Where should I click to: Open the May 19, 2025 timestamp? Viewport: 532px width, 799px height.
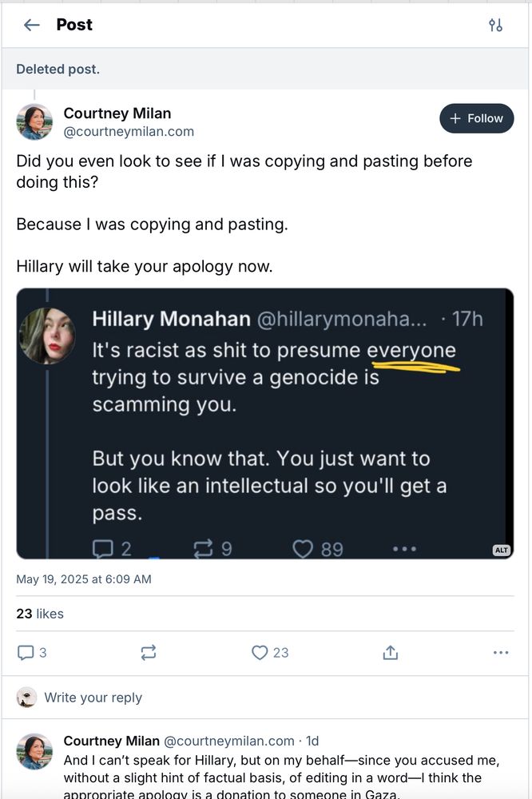pyautogui.click(x=84, y=579)
